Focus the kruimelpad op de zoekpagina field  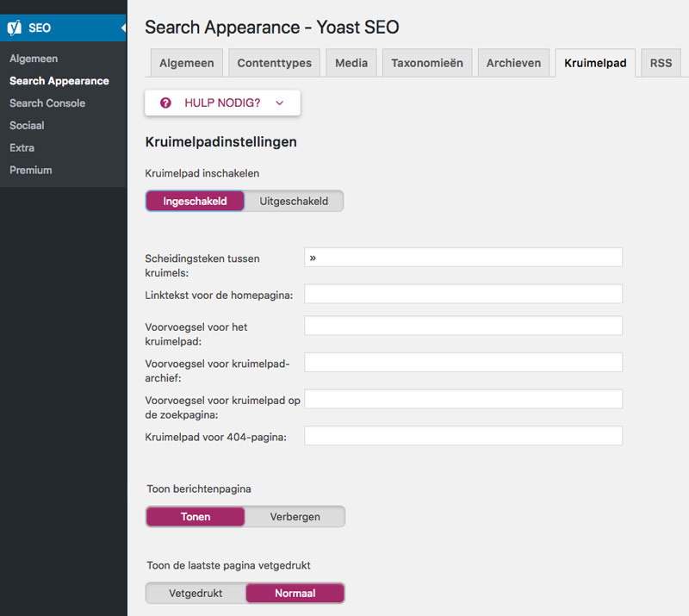point(463,399)
